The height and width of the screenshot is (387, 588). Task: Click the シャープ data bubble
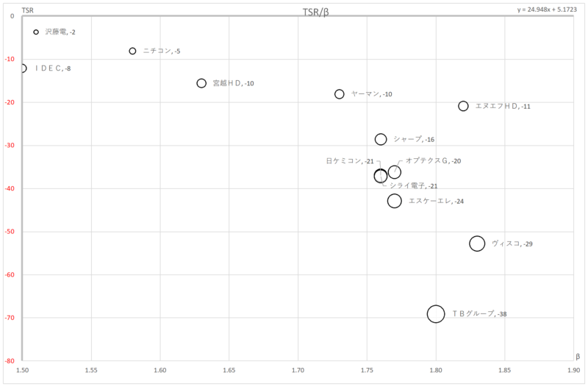coord(381,139)
